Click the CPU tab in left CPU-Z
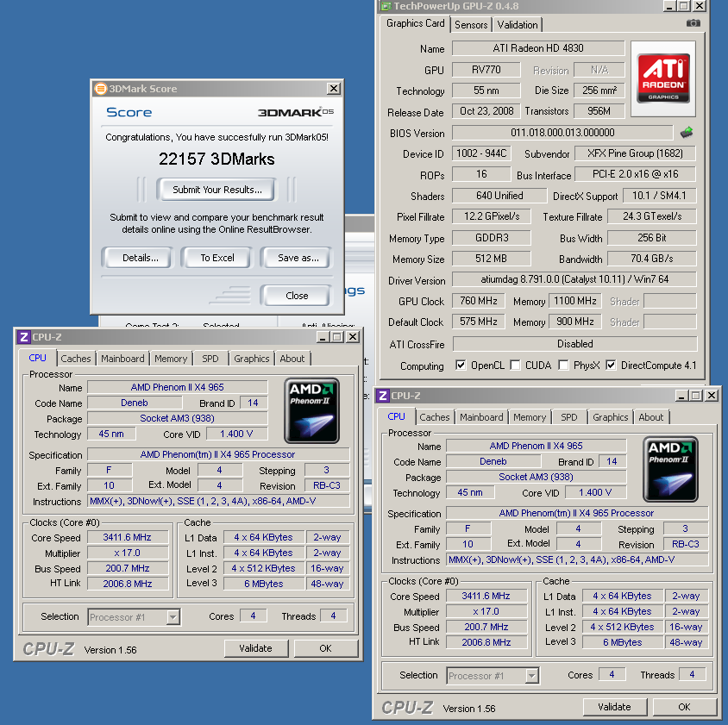 coord(37,359)
